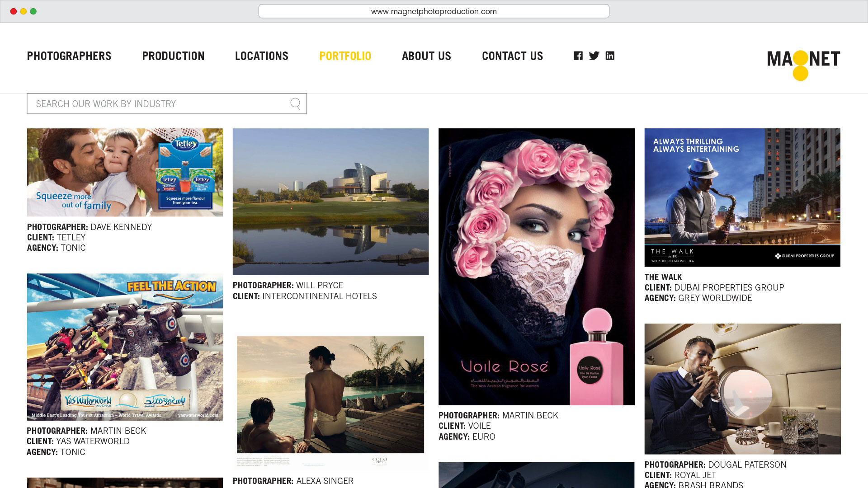The height and width of the screenshot is (488, 868).
Task: Open the Yas Waterworld rollercoaster thumbnail
Action: coord(125,347)
